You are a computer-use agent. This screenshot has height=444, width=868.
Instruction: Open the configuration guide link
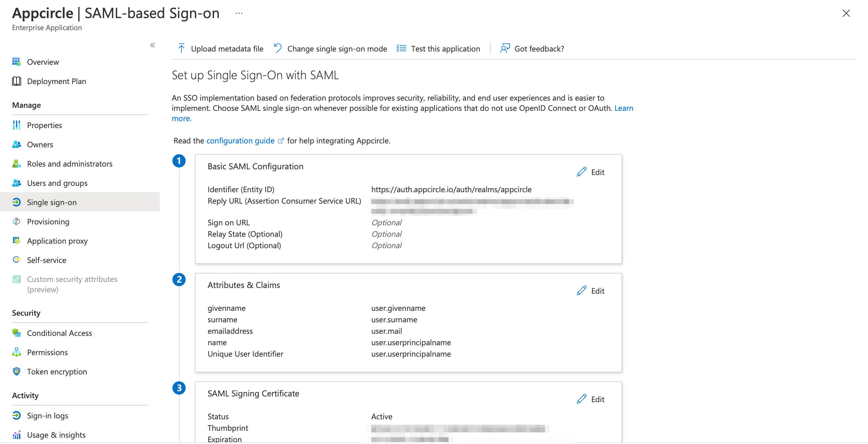tap(240, 140)
